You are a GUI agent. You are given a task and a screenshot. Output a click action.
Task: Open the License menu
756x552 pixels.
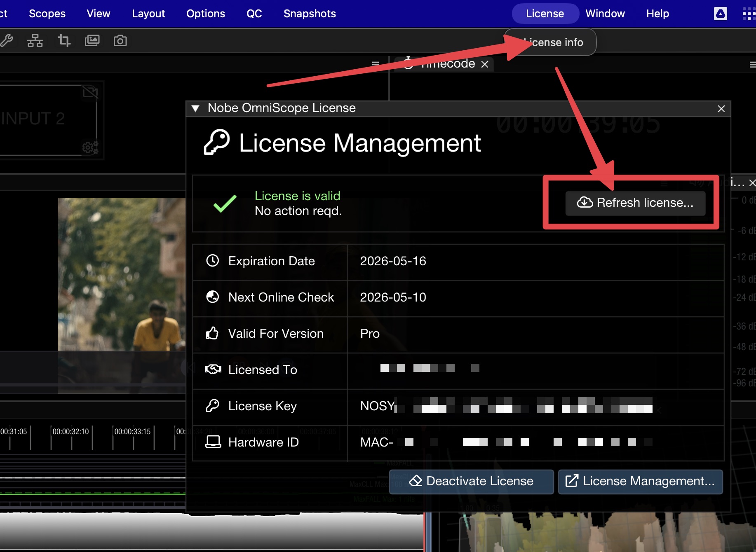(x=545, y=13)
